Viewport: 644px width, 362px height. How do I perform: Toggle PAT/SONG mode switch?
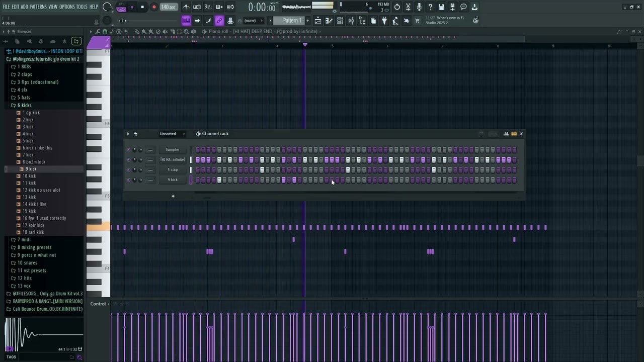click(x=121, y=7)
